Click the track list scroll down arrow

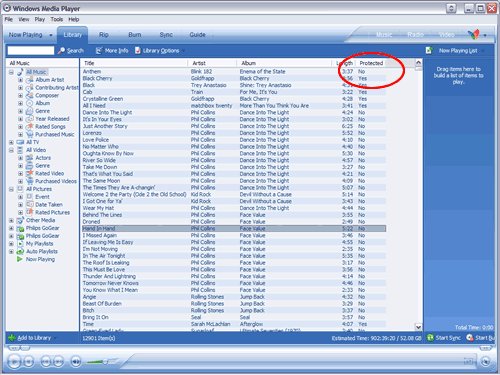coord(418,327)
